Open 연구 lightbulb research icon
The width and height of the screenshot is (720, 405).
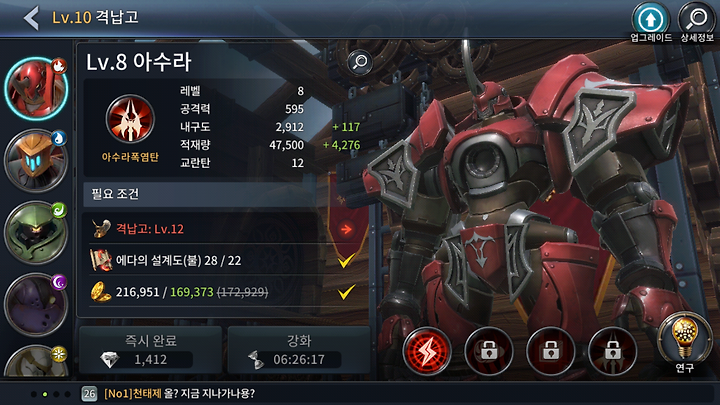(684, 343)
